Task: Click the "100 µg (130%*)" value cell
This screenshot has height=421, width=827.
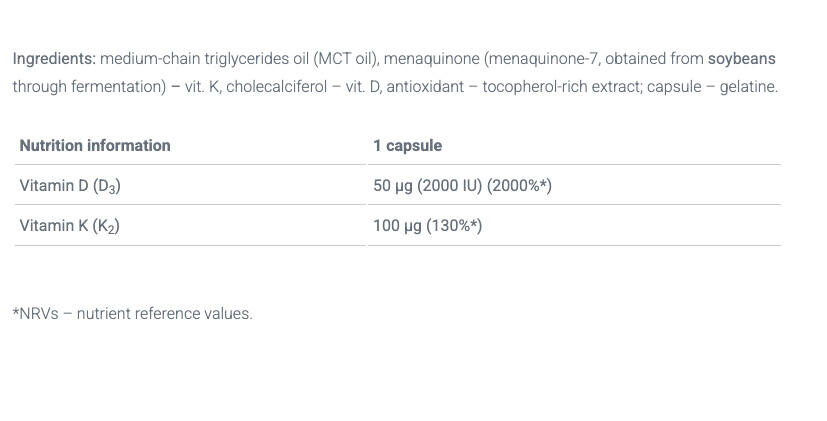Action: tap(427, 226)
